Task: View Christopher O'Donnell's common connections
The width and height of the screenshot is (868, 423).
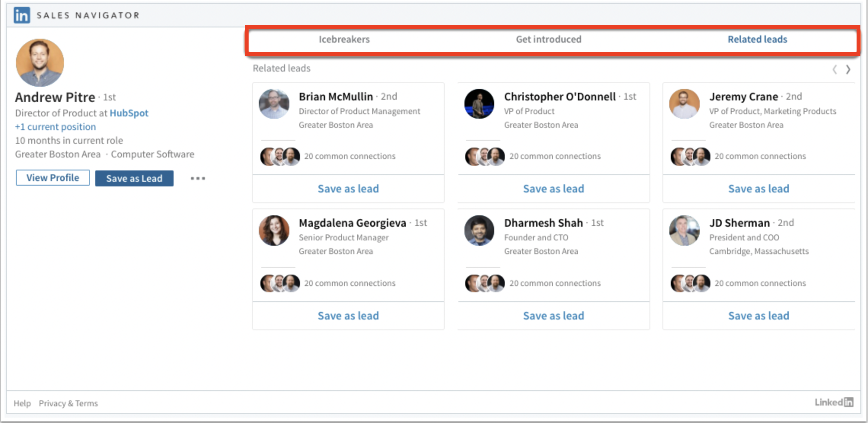Action: click(x=555, y=156)
